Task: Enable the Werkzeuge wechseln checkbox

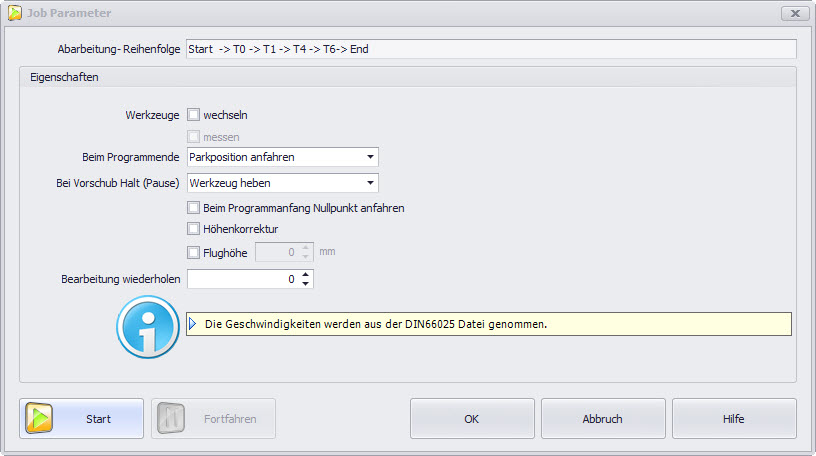Action: pos(194,115)
